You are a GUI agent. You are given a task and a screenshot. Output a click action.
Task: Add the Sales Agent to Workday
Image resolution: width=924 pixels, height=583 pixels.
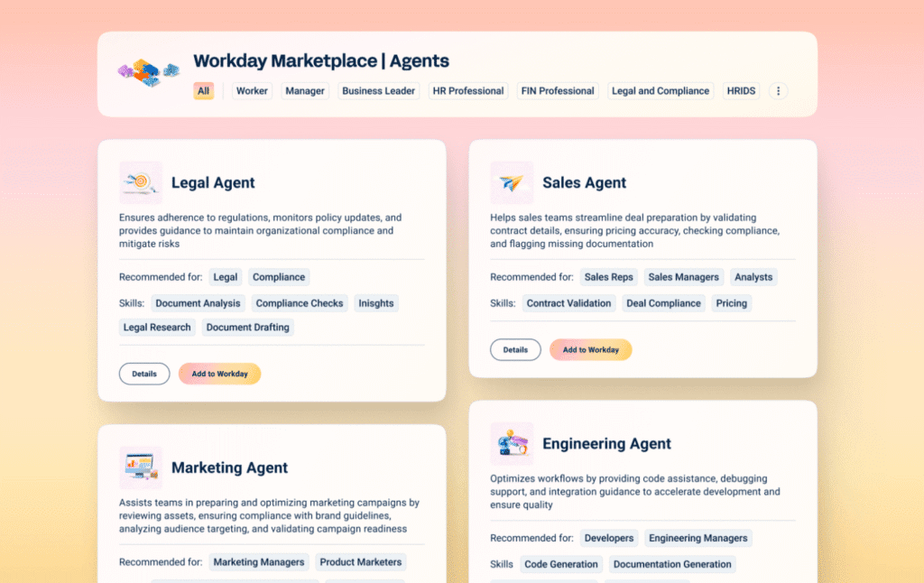click(x=591, y=349)
